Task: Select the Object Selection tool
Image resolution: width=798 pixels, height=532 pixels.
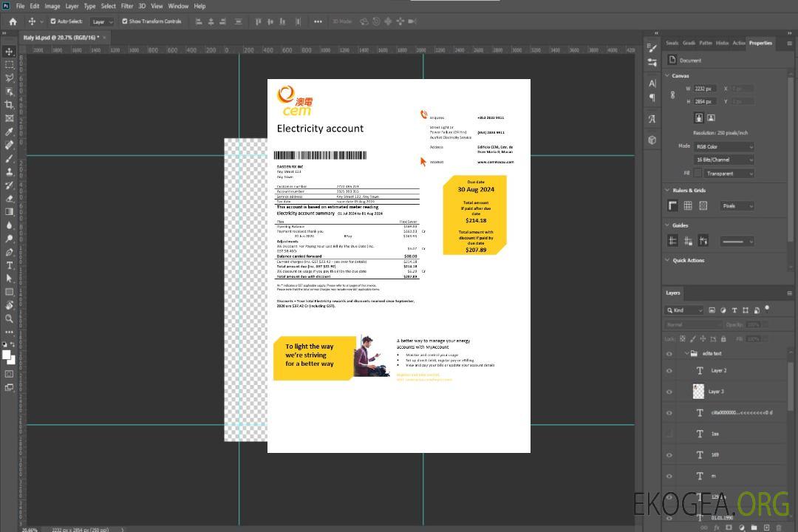Action: point(9,92)
